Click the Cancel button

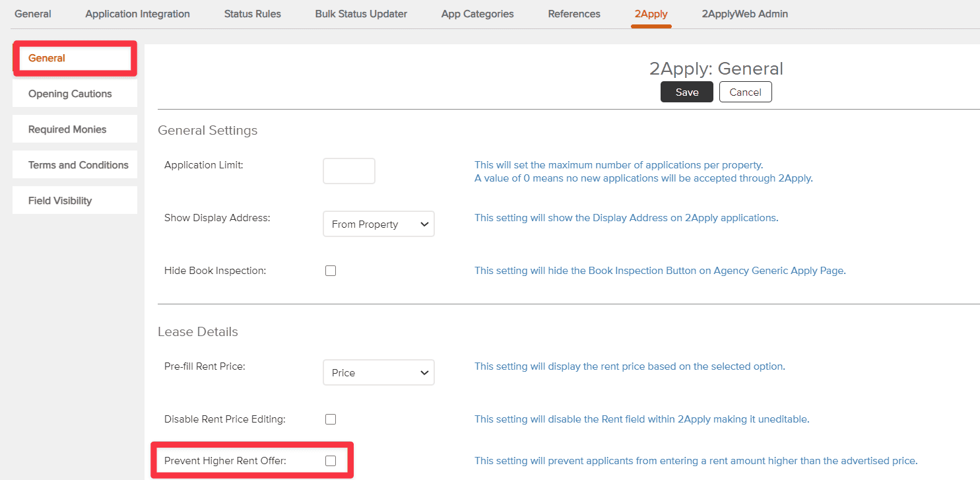pos(746,92)
